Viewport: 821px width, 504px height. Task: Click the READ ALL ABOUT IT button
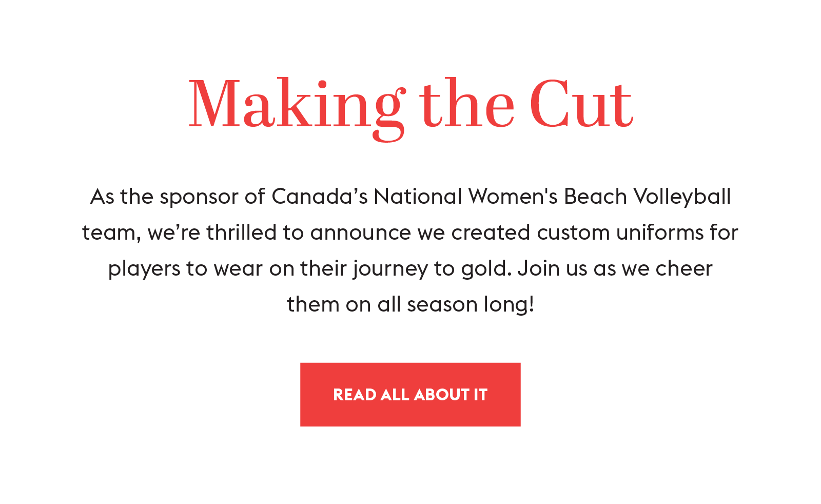[410, 394]
